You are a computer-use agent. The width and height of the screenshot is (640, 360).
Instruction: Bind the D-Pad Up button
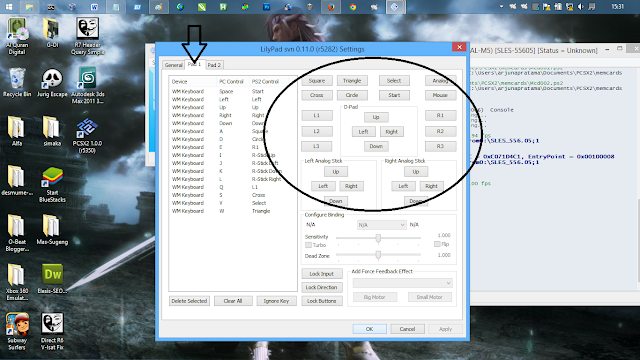376,117
